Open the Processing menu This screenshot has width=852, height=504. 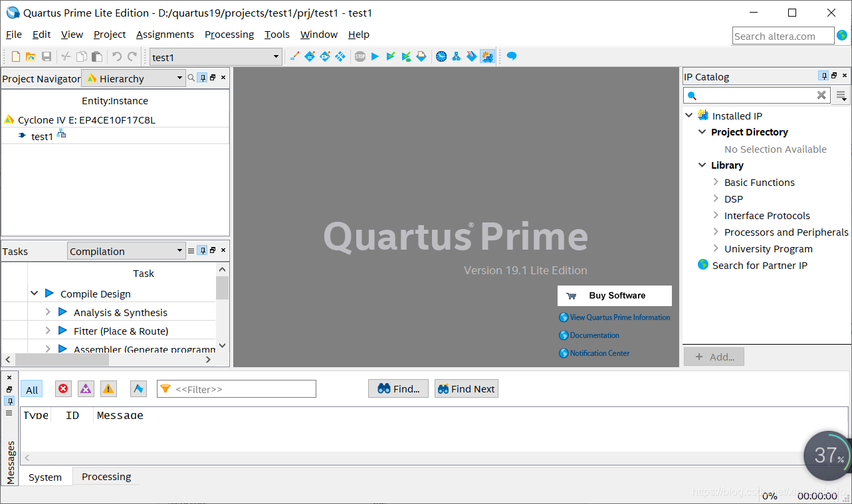(229, 35)
